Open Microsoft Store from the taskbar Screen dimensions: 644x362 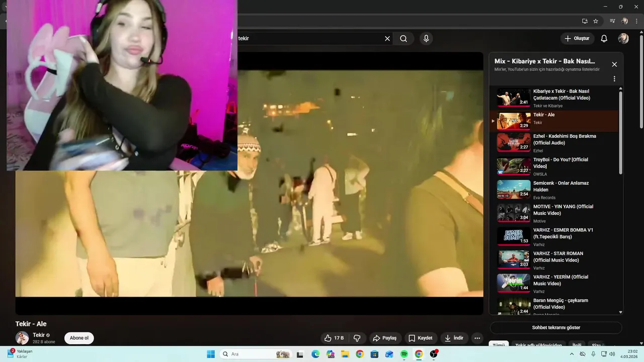pos(374,354)
